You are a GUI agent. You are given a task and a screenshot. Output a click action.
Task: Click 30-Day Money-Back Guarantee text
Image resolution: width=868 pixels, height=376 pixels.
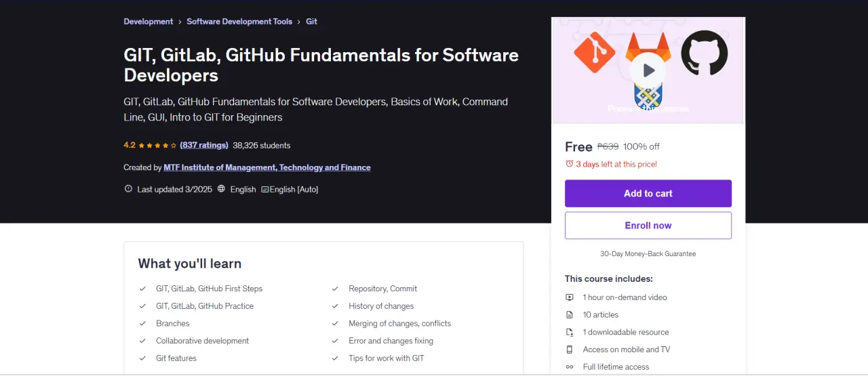[648, 254]
